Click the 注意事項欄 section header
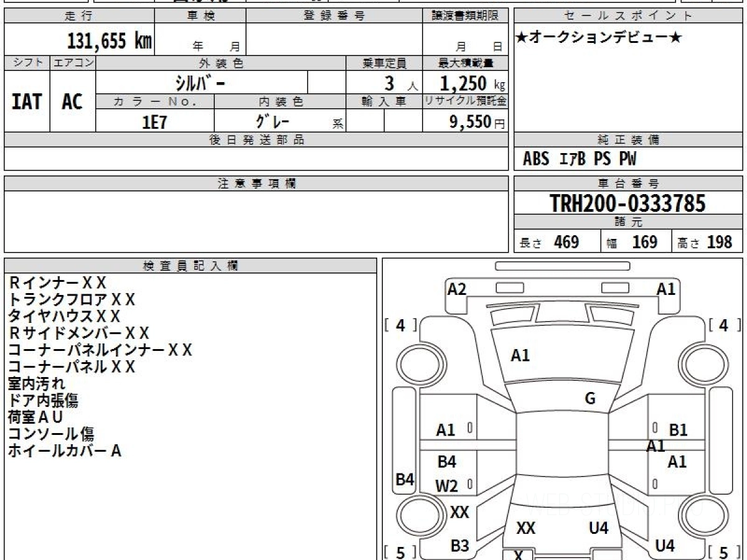 click(256, 184)
